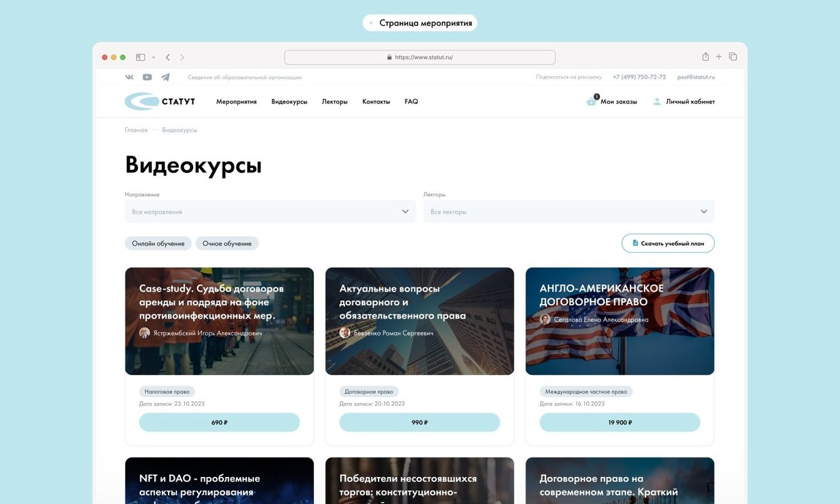
Task: Open the VK social link icon
Action: click(129, 77)
